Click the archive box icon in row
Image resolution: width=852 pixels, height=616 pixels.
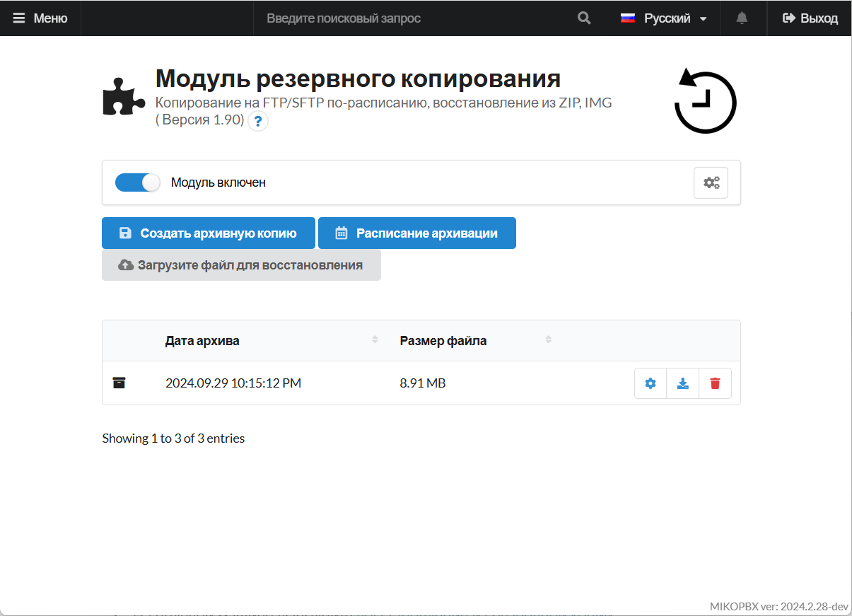119,383
